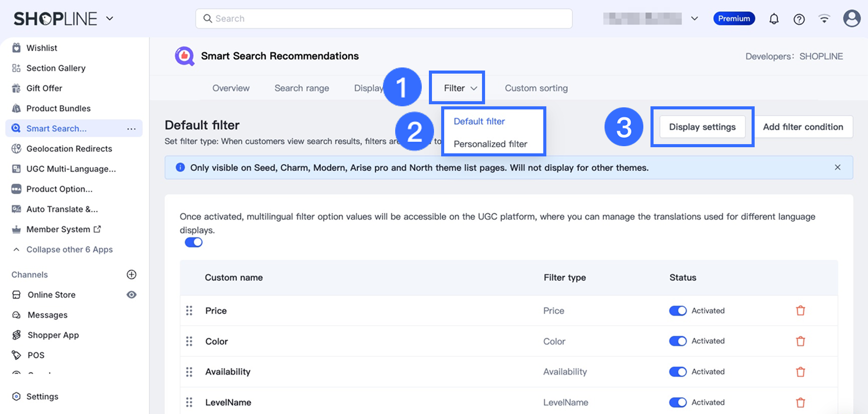The width and height of the screenshot is (868, 414).
Task: Switch to the Custom sorting tab
Action: point(536,88)
